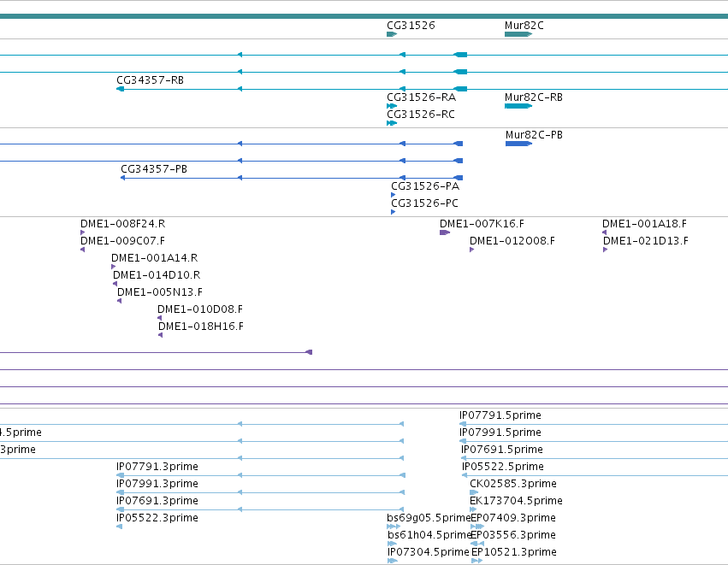Click the IP05522.3prime arrowhead glyph
Image resolution: width=728 pixels, height=565 pixels.
119,527
